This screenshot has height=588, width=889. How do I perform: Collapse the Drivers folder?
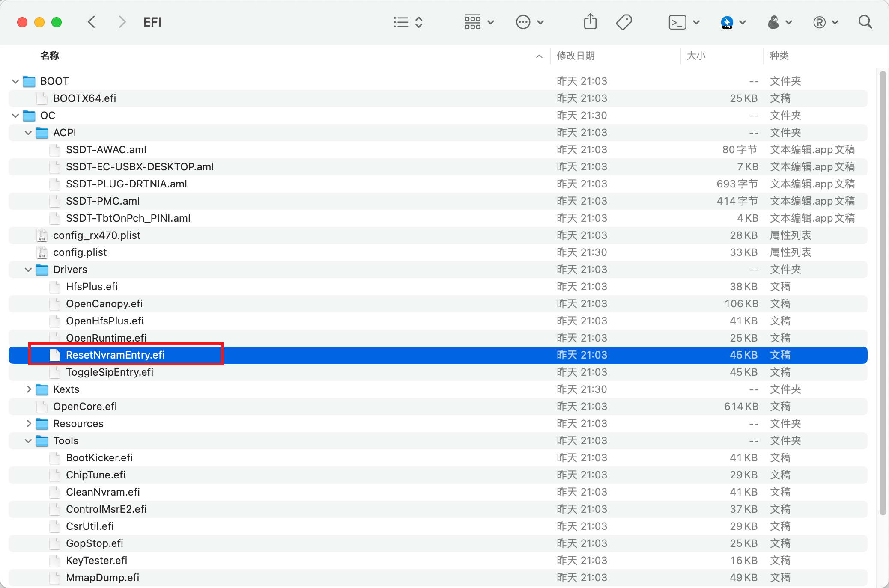28,270
